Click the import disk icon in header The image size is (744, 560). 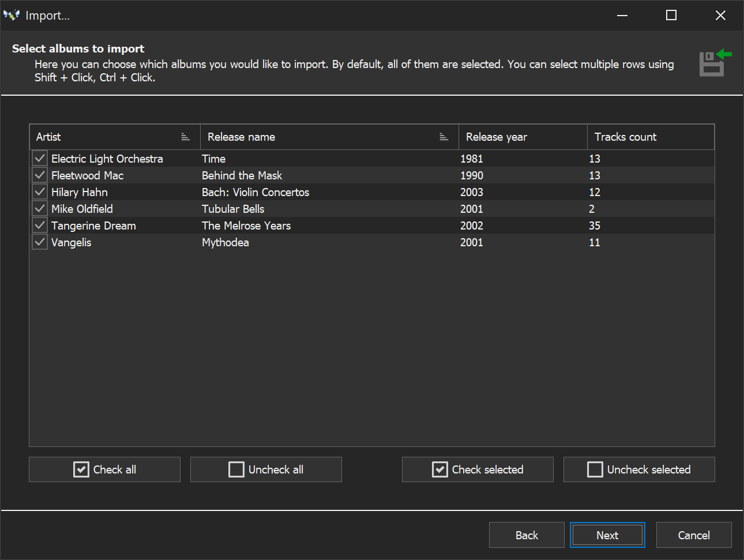click(714, 63)
